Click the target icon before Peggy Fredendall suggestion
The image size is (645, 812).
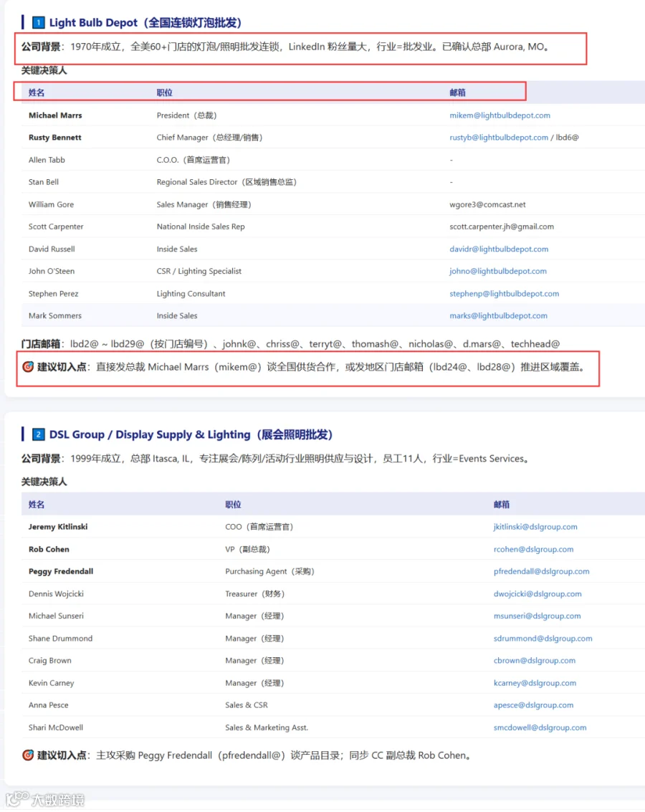28,755
